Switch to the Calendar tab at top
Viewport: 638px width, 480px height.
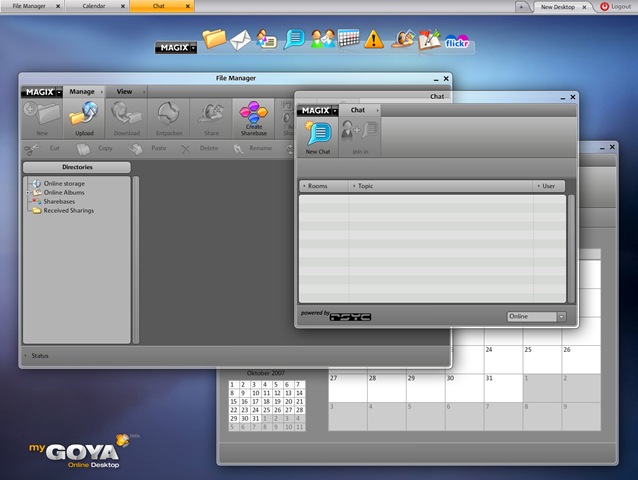coord(94,6)
